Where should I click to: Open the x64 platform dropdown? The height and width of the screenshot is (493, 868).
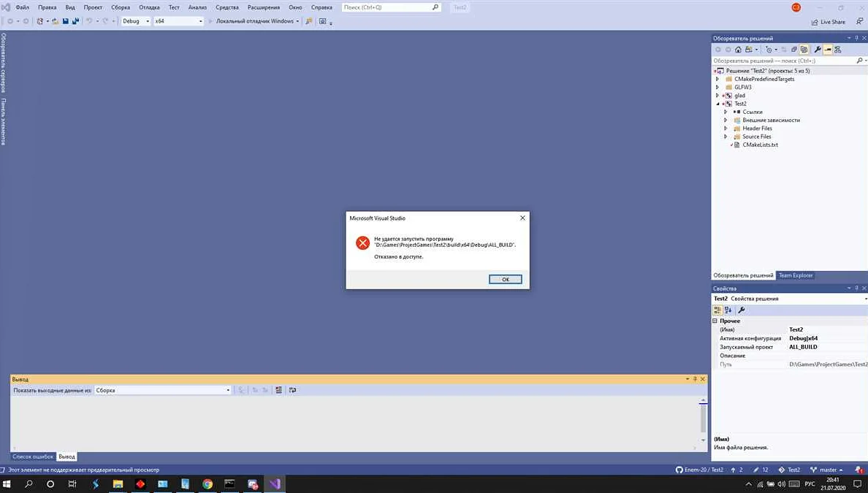(x=178, y=21)
